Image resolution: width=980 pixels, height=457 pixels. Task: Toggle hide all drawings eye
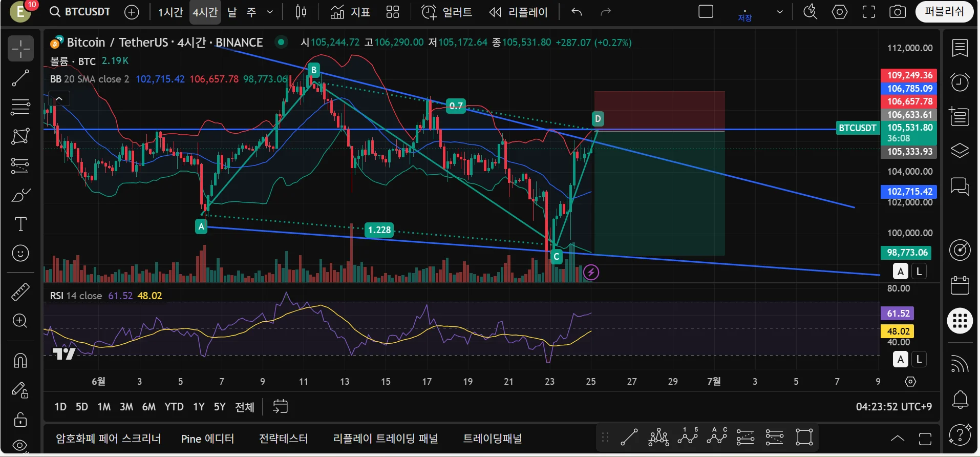click(x=20, y=445)
